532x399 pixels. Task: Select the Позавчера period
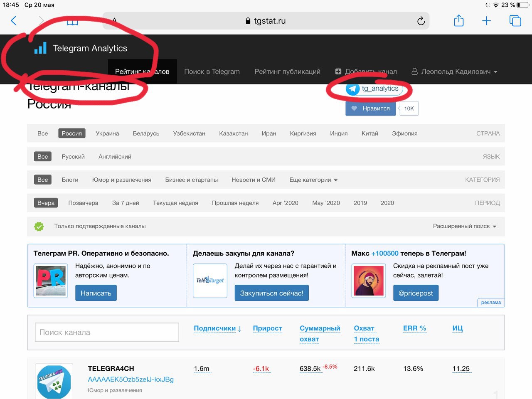point(83,203)
